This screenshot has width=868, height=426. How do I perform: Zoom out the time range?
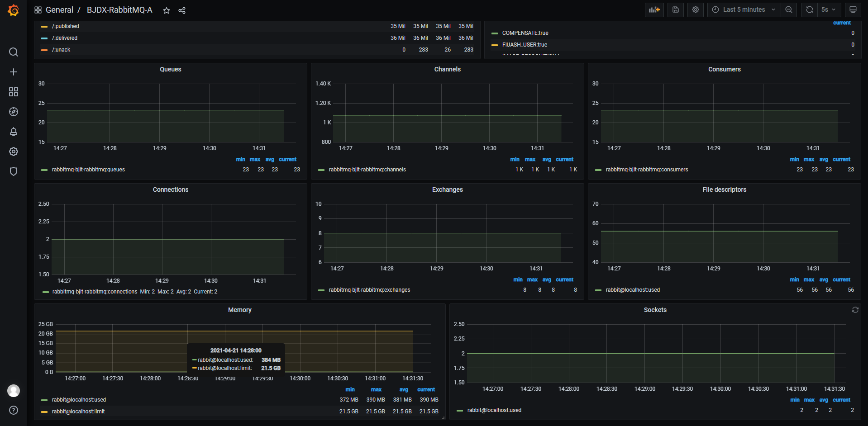[789, 9]
